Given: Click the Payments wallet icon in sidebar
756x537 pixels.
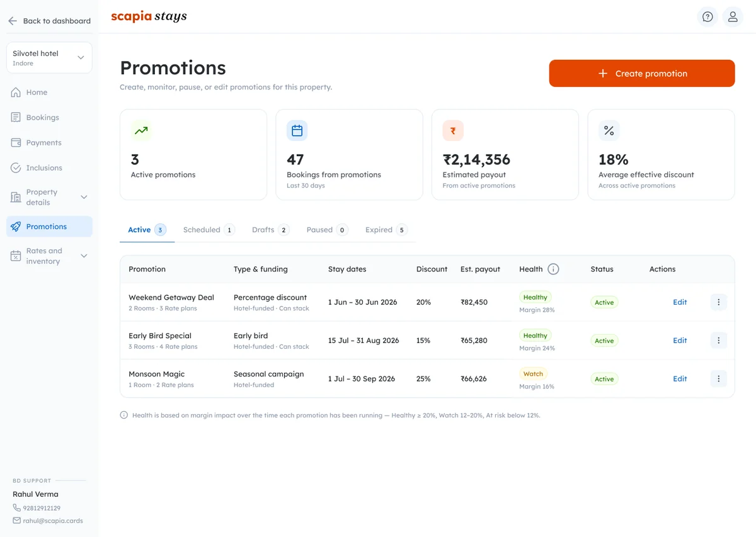Looking at the screenshot, I should click(16, 143).
